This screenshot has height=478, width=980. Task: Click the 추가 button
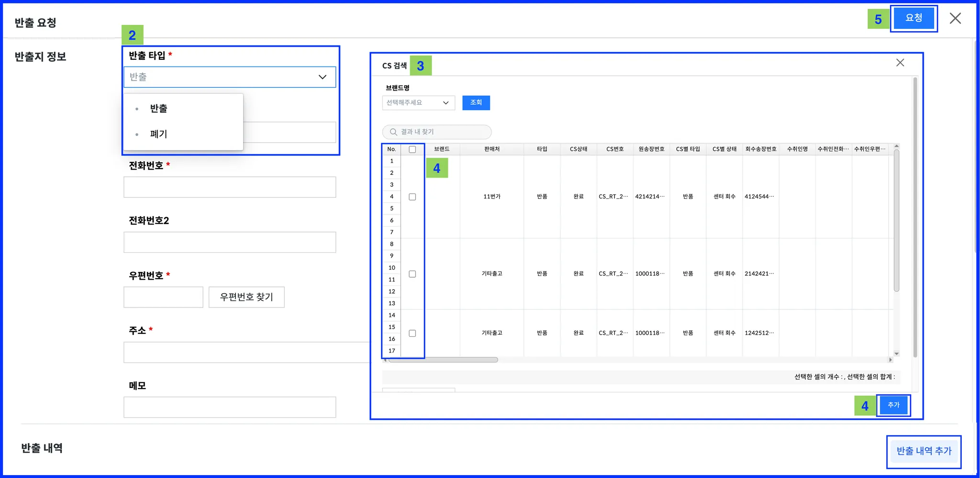[893, 405]
